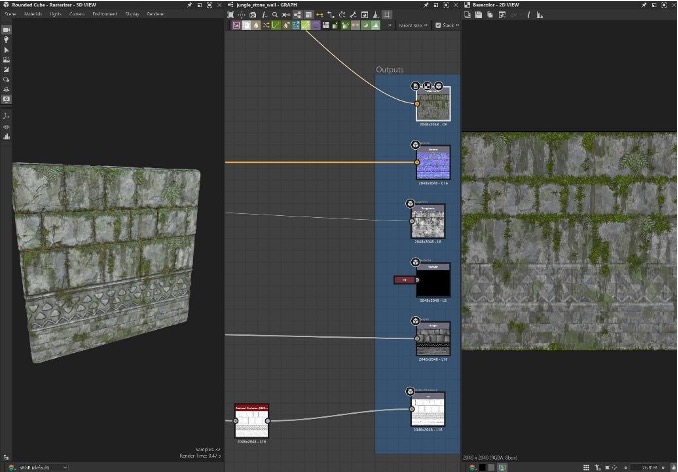Image resolution: width=678 pixels, height=472 pixels.
Task: Click the histogram icon in 3D view sidebar
Action: pyautogui.click(x=6, y=137)
